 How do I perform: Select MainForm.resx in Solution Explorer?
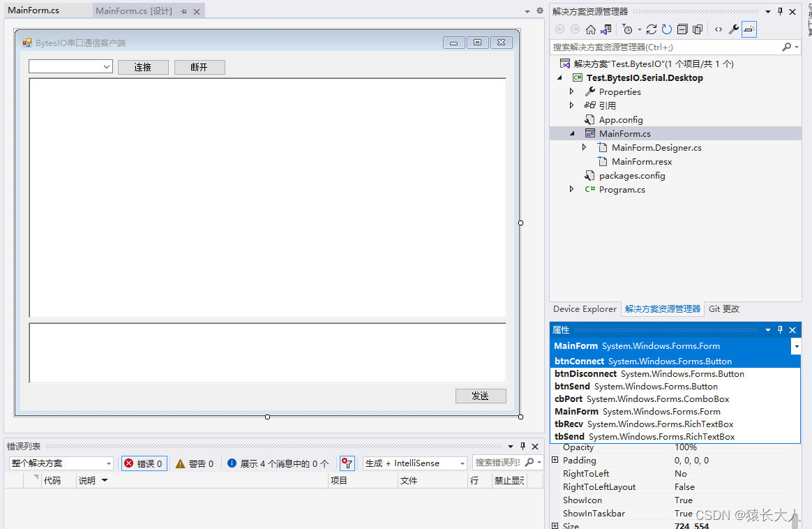[x=642, y=162]
